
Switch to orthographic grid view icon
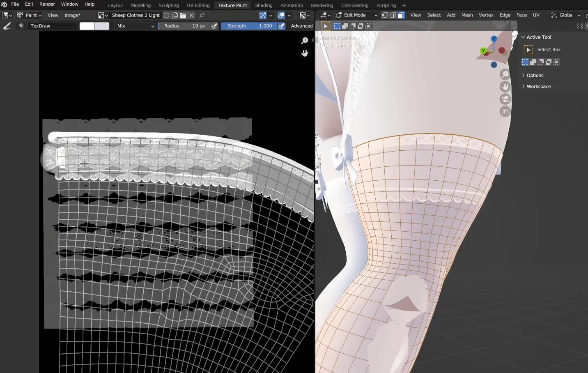pyautogui.click(x=505, y=111)
